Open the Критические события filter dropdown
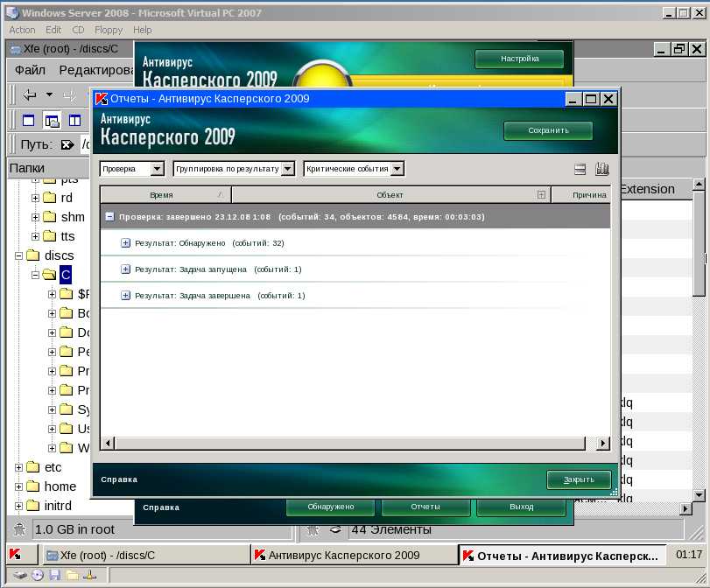 pos(397,169)
